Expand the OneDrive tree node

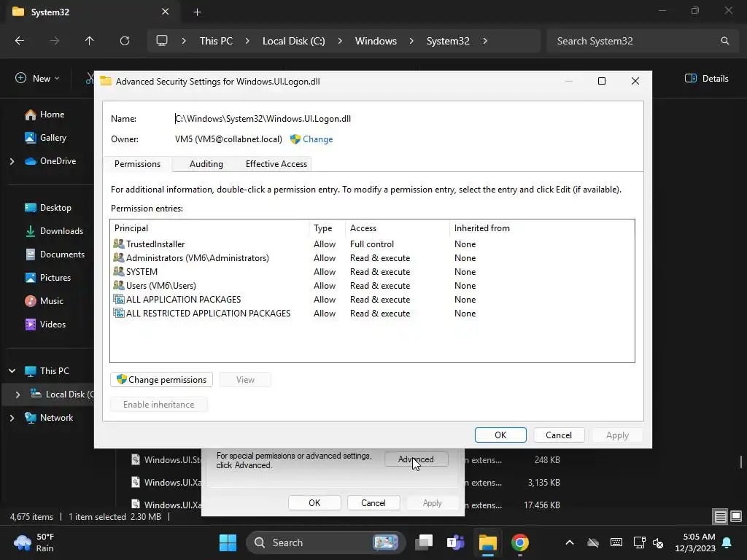tap(12, 161)
